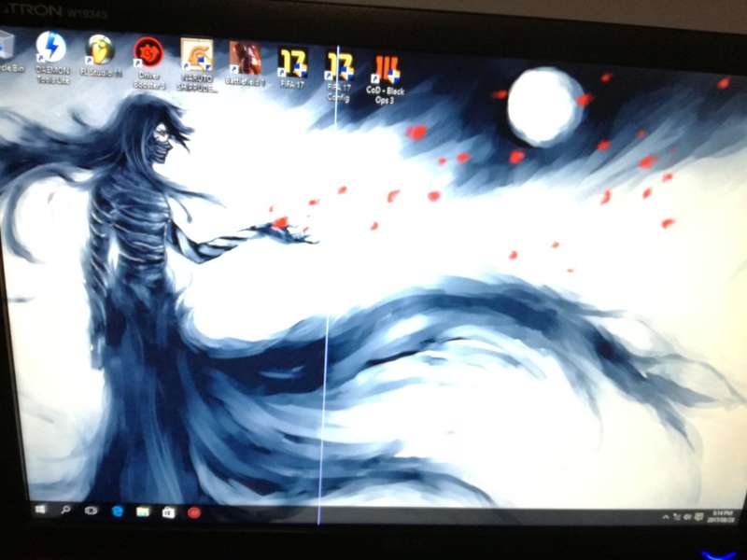The image size is (747, 560).
Task: Select the FIFA 17 game shortcut
Action: [292, 68]
